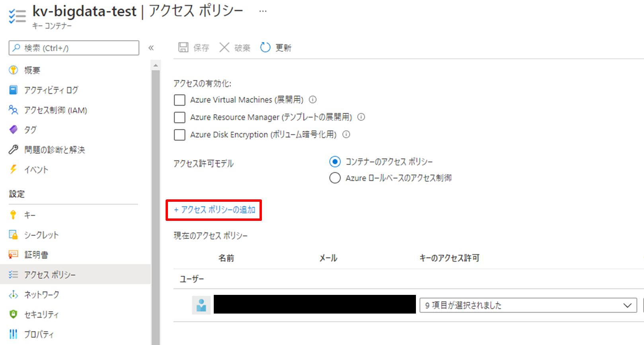The height and width of the screenshot is (345, 644).
Task: Click the タグ tag icon
Action: click(x=13, y=130)
